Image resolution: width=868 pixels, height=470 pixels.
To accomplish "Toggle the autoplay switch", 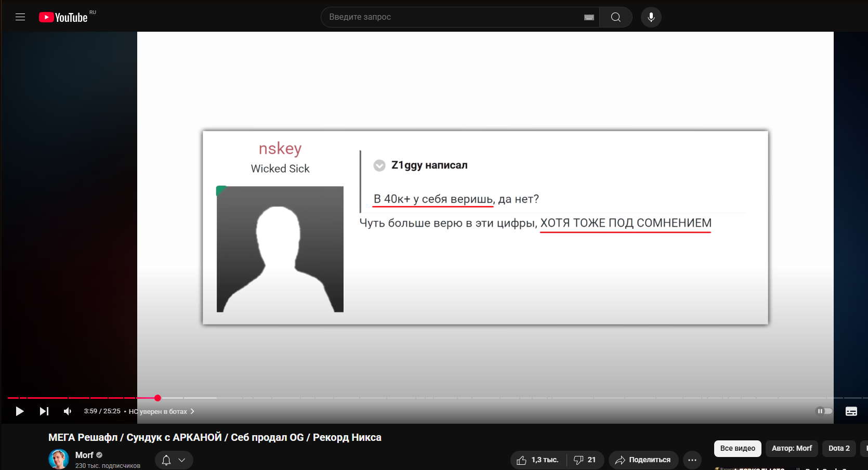I will 824,411.
